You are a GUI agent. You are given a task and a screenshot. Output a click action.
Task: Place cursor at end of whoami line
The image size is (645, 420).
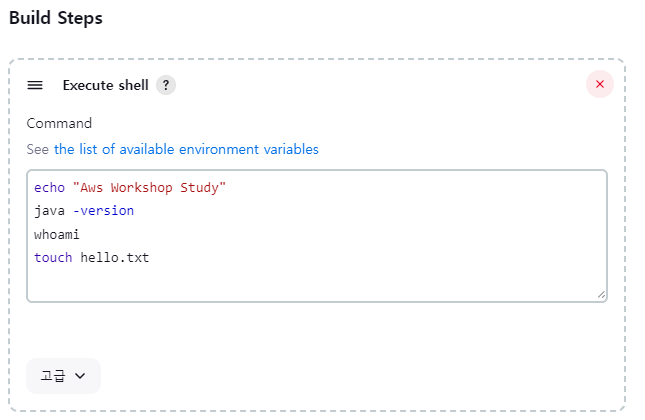point(80,234)
